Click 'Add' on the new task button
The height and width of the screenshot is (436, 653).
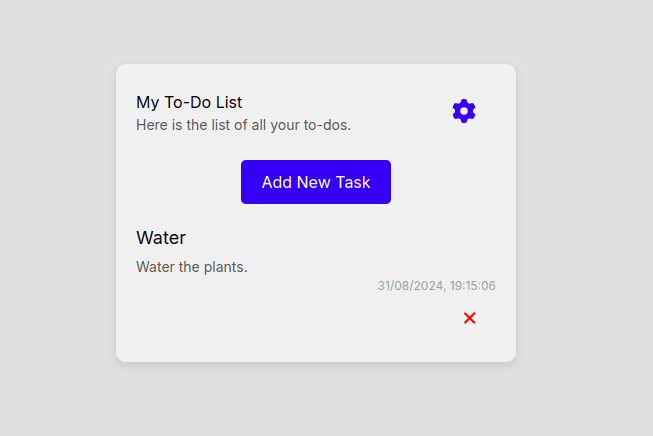[x=277, y=182]
